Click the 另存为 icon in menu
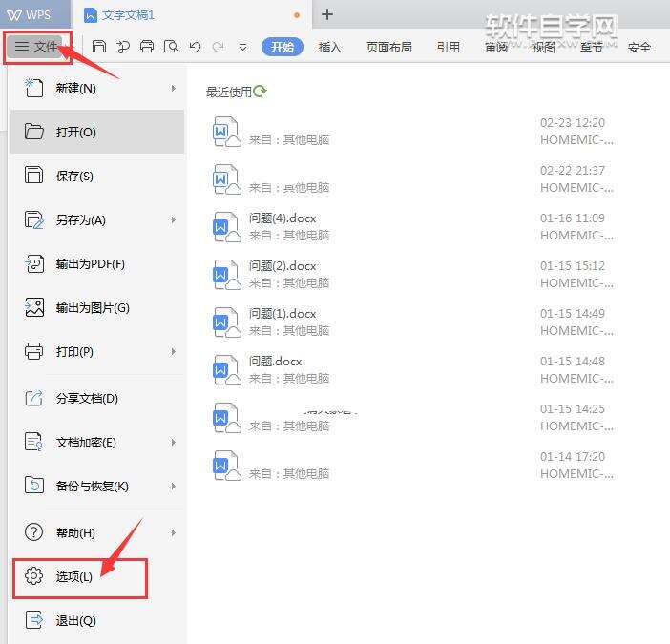Viewport: 670px width, 644px height. point(33,219)
